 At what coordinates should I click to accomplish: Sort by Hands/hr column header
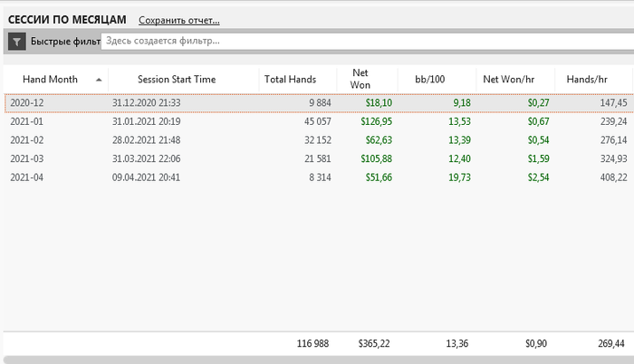(586, 80)
